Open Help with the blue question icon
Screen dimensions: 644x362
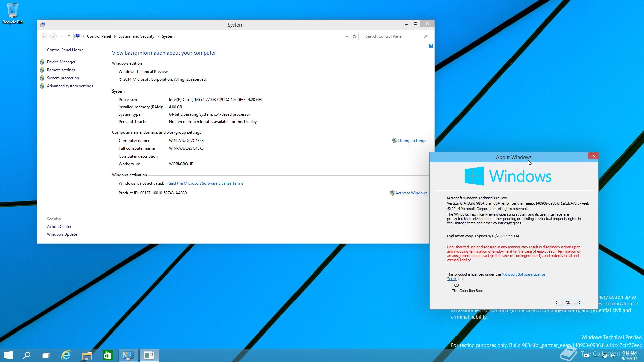(x=431, y=46)
